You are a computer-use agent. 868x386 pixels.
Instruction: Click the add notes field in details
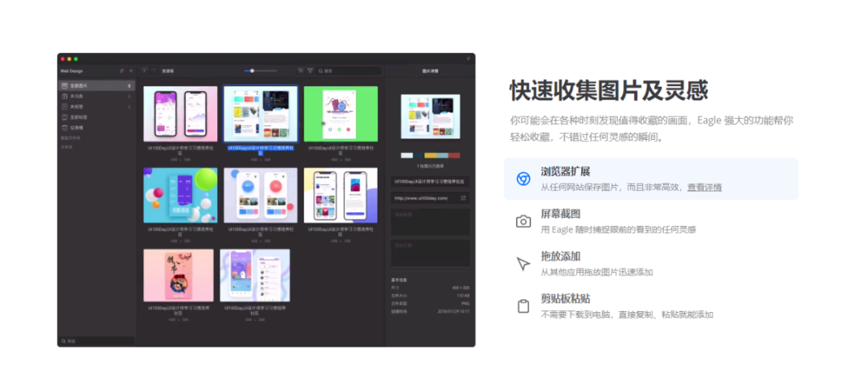tap(430, 253)
